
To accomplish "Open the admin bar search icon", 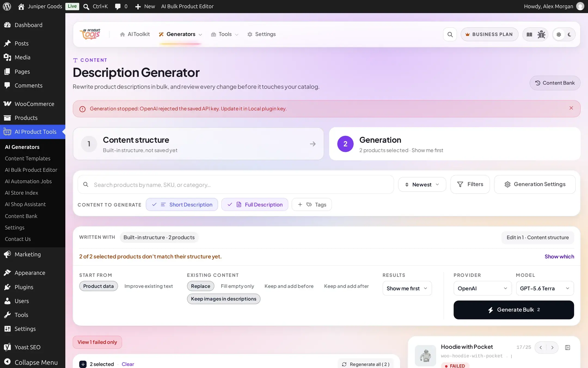I will pos(86,7).
